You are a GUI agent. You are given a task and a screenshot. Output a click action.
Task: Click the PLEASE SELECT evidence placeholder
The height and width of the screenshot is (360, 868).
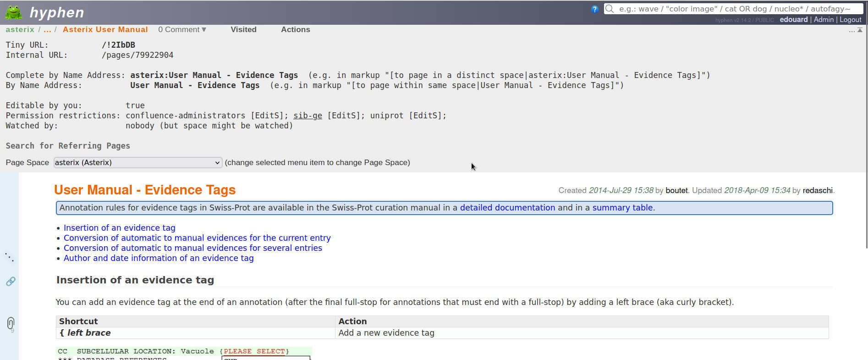tap(254, 351)
